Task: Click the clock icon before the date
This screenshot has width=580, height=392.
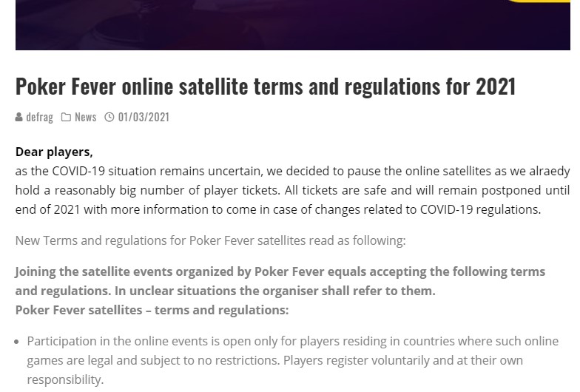Action: tap(109, 117)
